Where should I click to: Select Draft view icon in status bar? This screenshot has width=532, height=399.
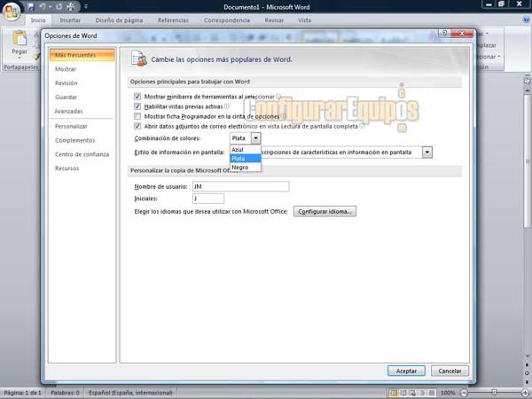coord(431,393)
